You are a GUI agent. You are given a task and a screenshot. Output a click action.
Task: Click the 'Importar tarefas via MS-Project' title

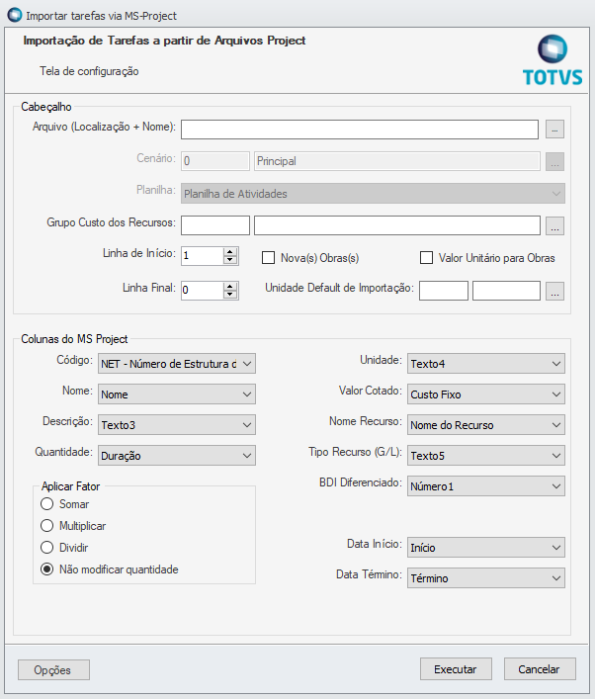tap(102, 16)
